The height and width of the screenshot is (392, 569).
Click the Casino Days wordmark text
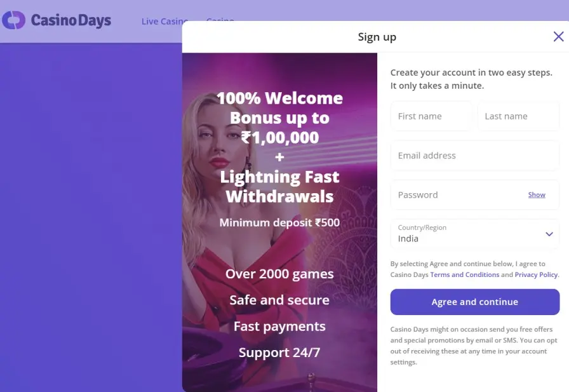point(71,21)
